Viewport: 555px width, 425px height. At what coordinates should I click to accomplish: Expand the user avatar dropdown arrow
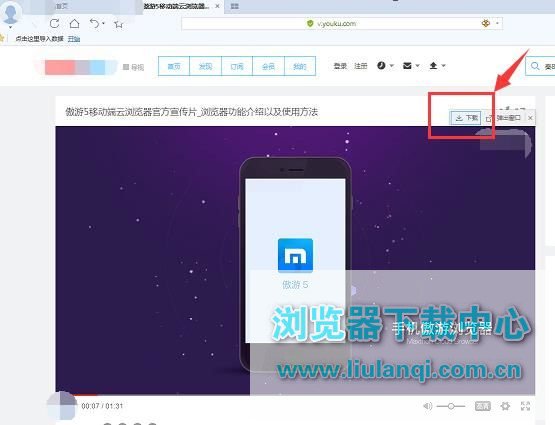coord(10,27)
